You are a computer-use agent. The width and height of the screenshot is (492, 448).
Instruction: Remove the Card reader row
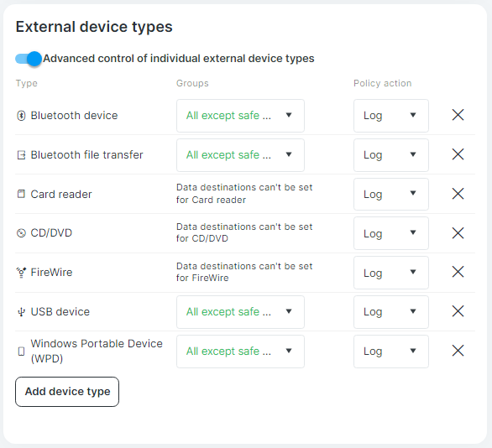click(458, 194)
